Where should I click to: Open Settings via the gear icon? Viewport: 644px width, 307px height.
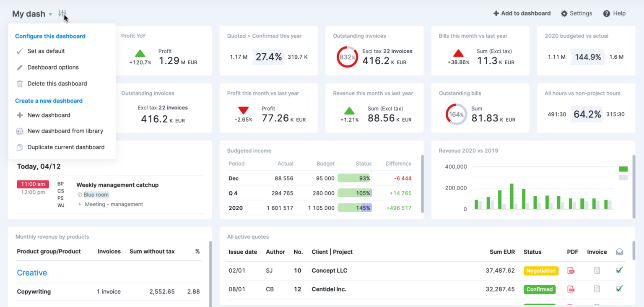tap(564, 13)
